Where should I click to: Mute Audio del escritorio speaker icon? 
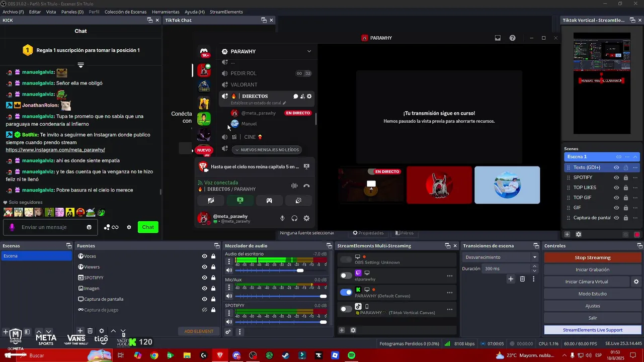click(x=229, y=270)
